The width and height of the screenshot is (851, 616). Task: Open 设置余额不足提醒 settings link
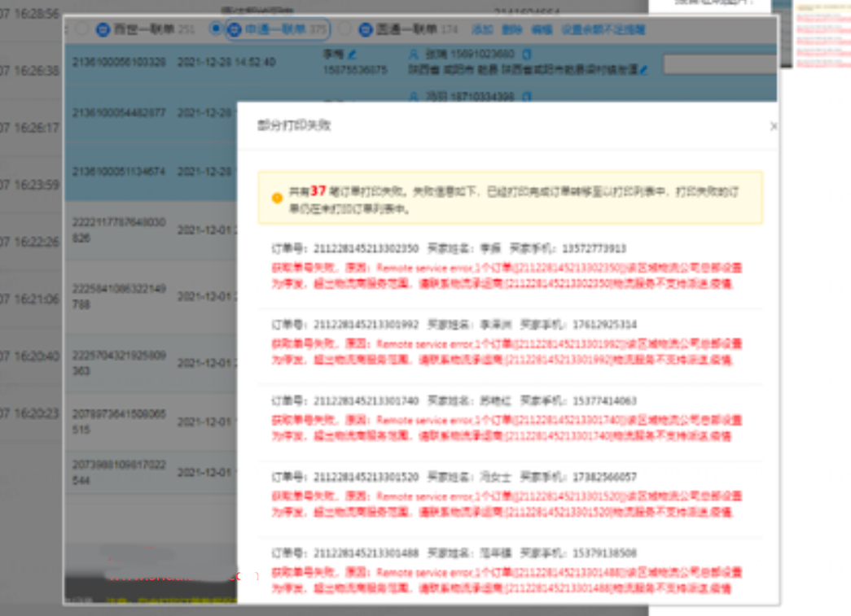tap(603, 29)
